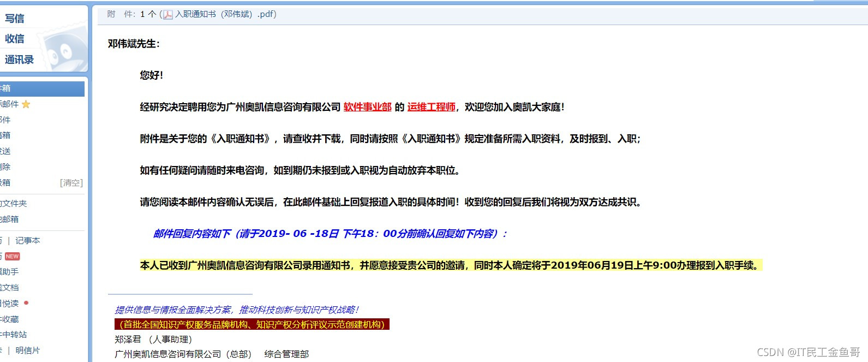
Task: Click [清空] to empty the folder
Action: pyautogui.click(x=71, y=183)
